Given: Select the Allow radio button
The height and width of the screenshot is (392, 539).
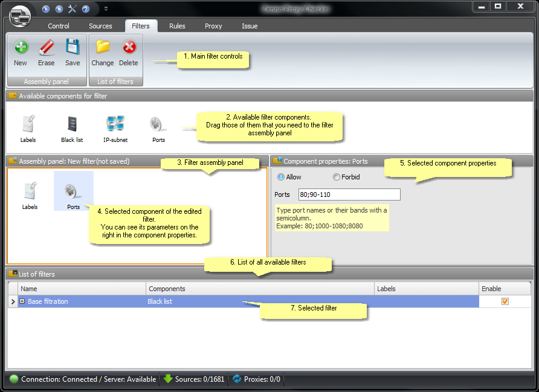Looking at the screenshot, I should [282, 177].
